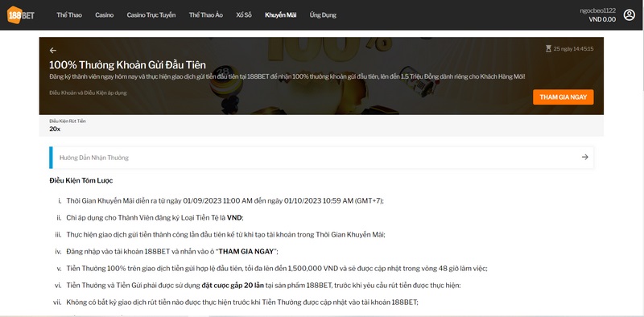The image size is (644, 317).
Task: Click the Điều Kiện Tóm Lược heading
Action: 81,180
